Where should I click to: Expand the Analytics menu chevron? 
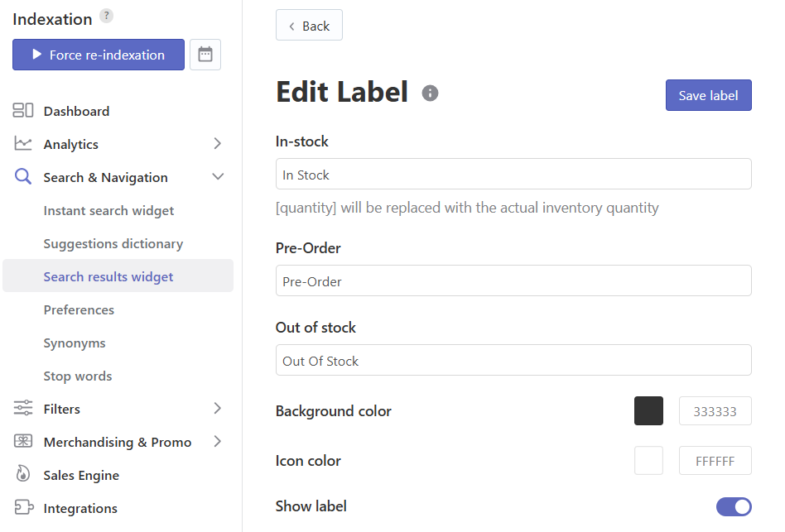click(217, 143)
